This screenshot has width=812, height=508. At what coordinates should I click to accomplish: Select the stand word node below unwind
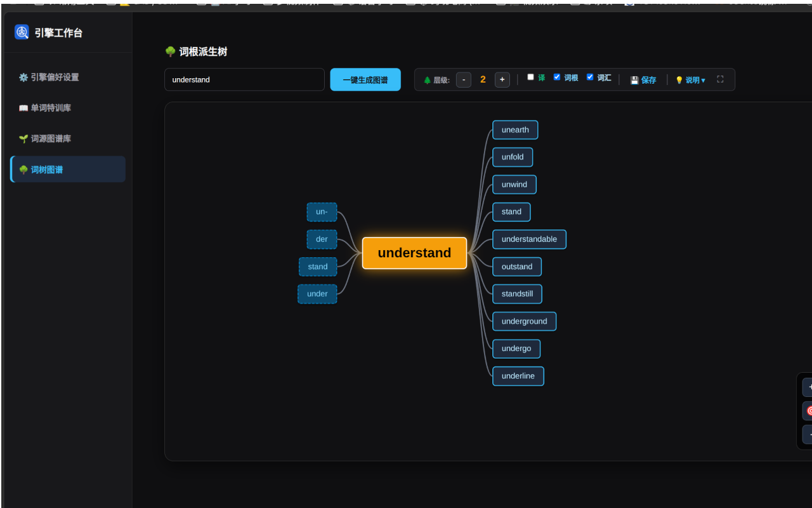[511, 212]
